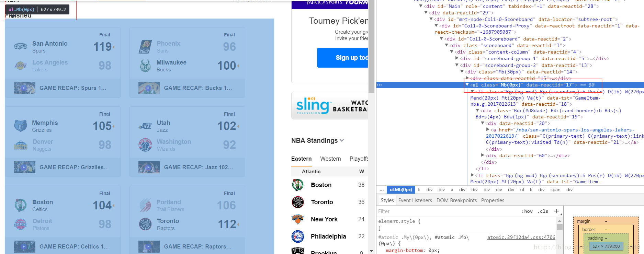Viewport: 644px width, 254px height.
Task: Open the GAME RECAP: Grizzlies link
Action: (x=74, y=168)
